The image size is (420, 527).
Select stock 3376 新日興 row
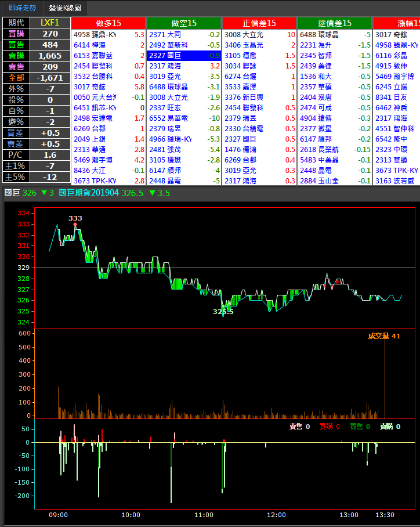[259, 97]
